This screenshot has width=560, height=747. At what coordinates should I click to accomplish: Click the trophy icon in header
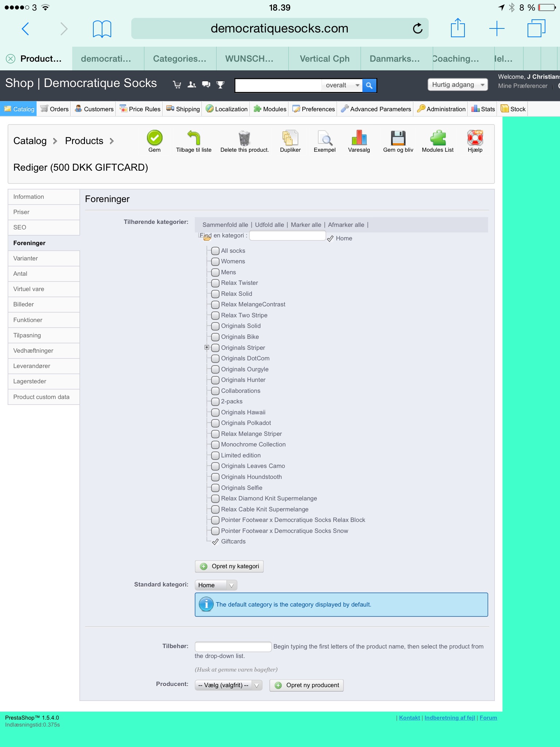point(220,85)
